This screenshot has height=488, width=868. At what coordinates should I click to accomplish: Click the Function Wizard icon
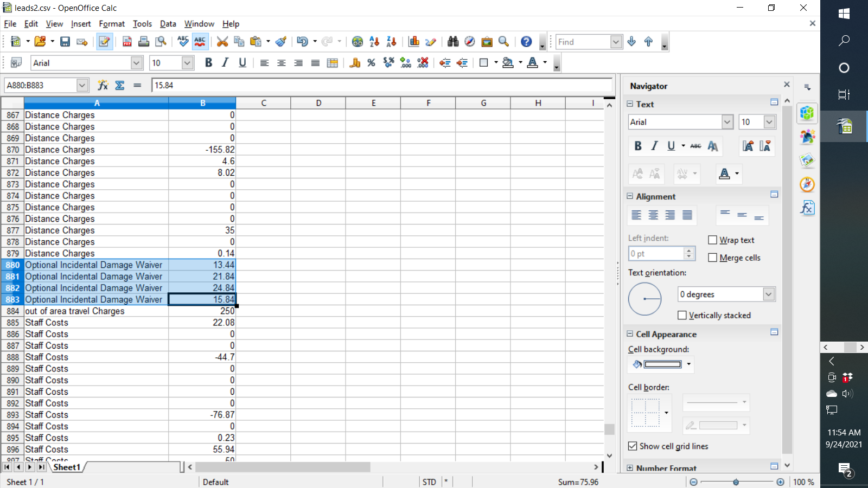click(103, 85)
